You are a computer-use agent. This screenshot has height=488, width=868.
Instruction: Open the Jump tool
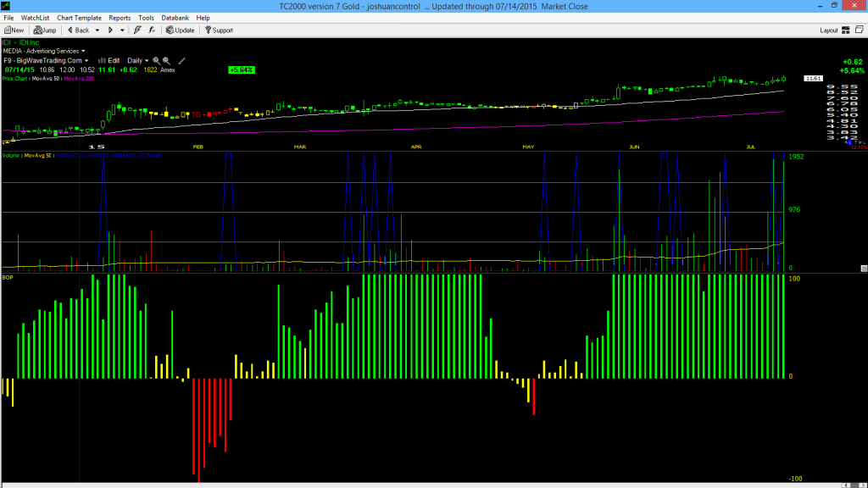[45, 30]
